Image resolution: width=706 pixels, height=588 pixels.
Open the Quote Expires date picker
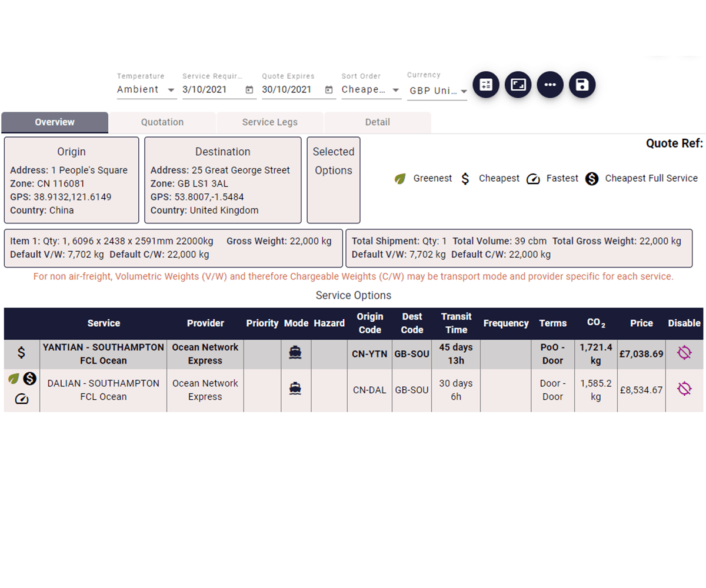[x=328, y=89]
